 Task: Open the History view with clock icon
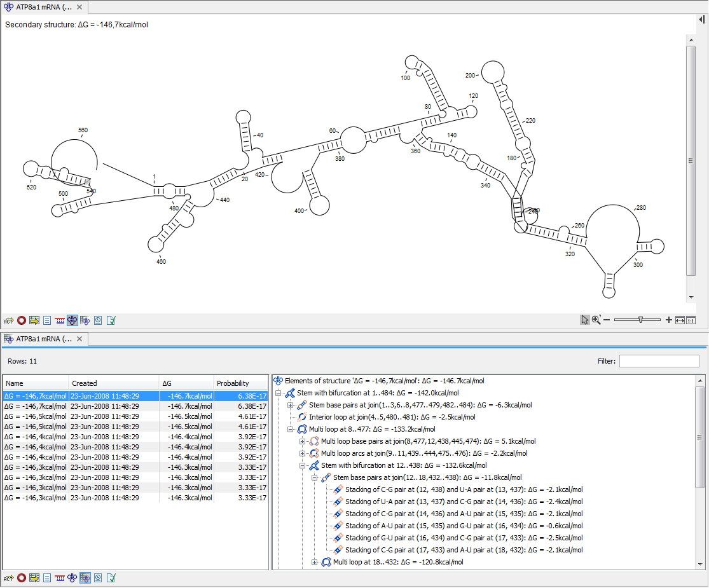point(97,320)
